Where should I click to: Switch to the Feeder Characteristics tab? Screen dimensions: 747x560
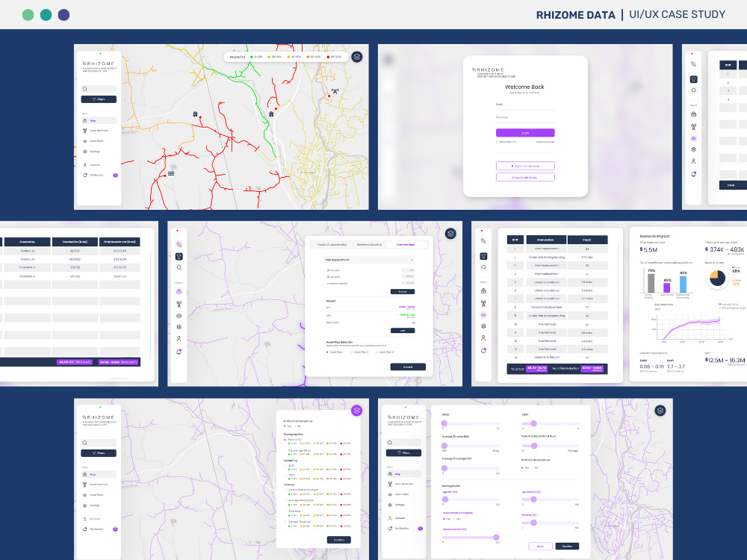point(332,244)
